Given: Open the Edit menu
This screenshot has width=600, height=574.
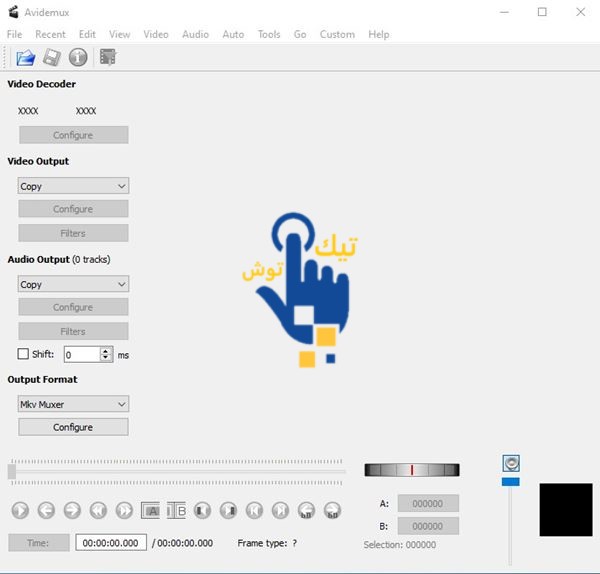Looking at the screenshot, I should 87,34.
